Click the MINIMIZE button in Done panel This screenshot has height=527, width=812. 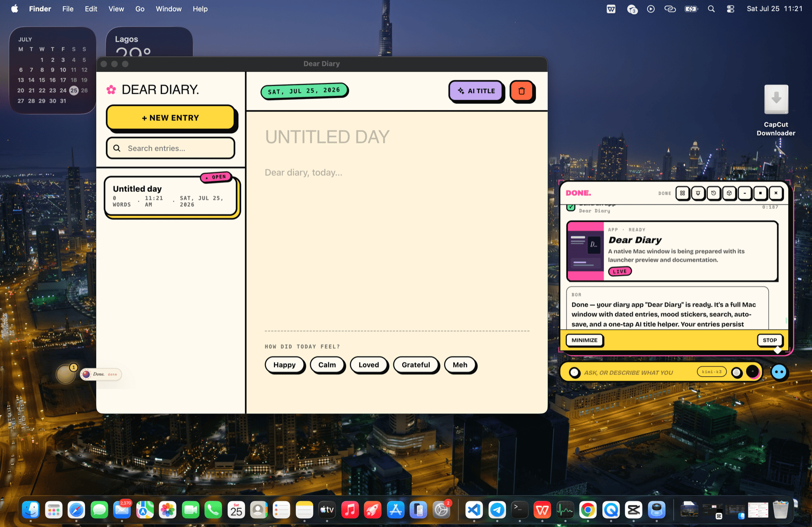tap(584, 340)
